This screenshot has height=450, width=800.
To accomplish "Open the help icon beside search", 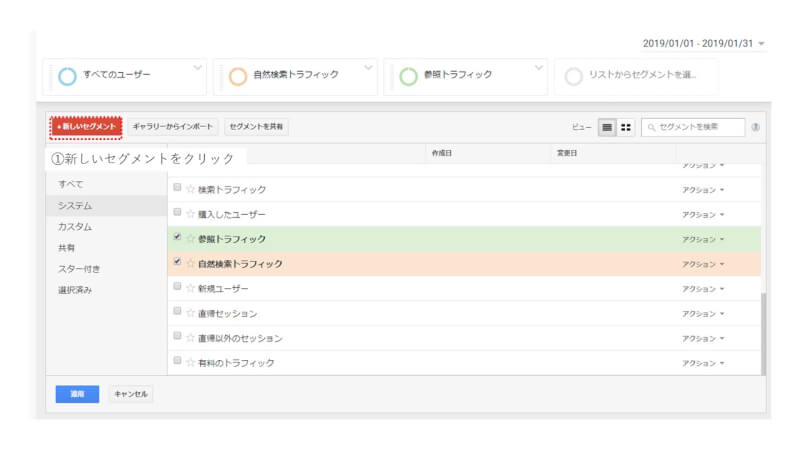I will tap(755, 127).
